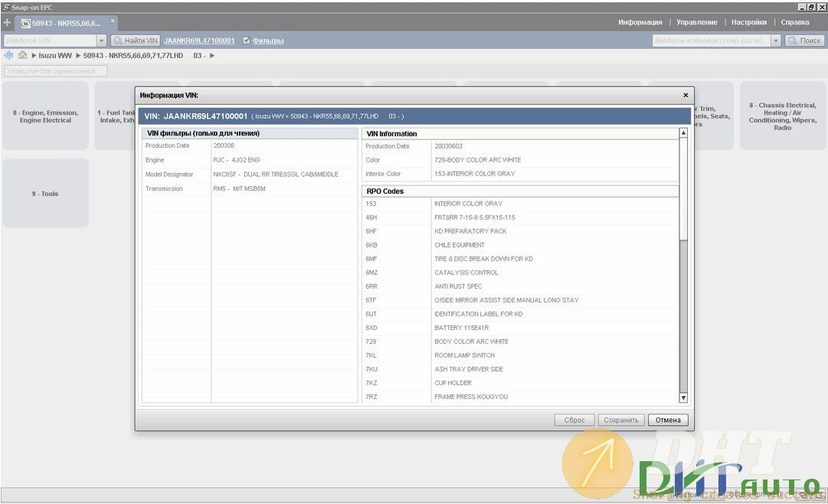Screen dimensions: 828x504
Task: Select RPO code 46H row
Action: pos(520,217)
